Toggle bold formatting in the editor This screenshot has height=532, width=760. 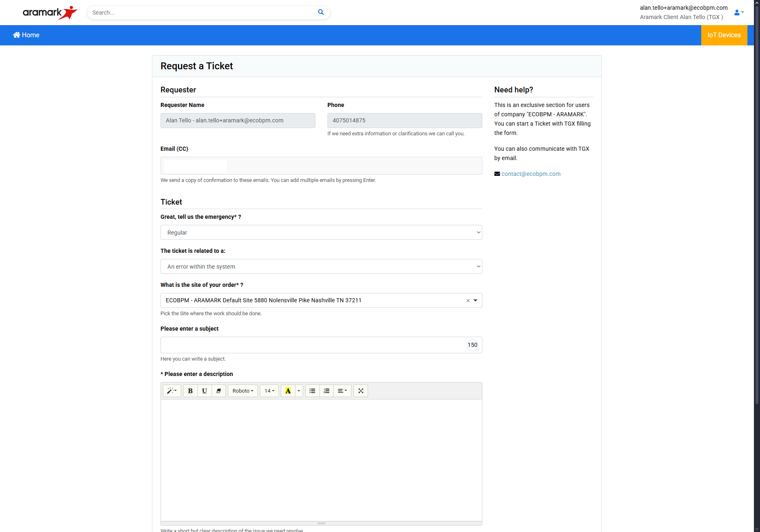pyautogui.click(x=190, y=391)
